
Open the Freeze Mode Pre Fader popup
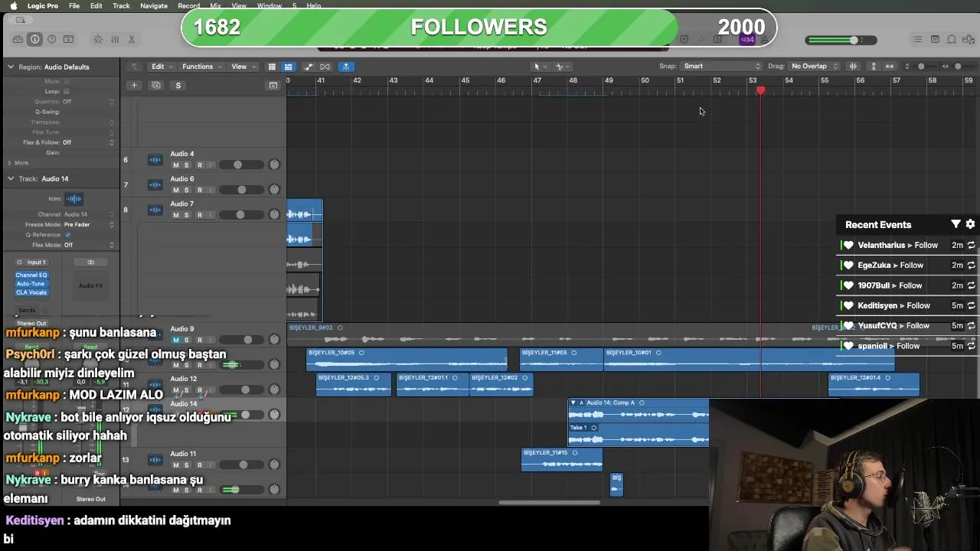click(x=89, y=224)
